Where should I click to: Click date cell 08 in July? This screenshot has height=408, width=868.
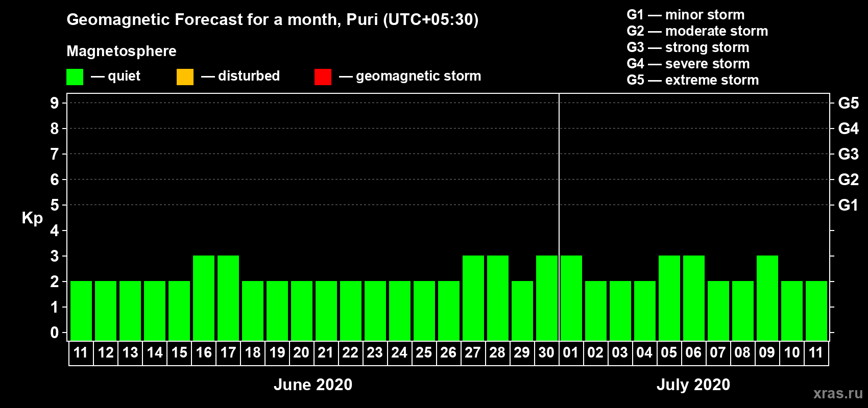point(743,353)
